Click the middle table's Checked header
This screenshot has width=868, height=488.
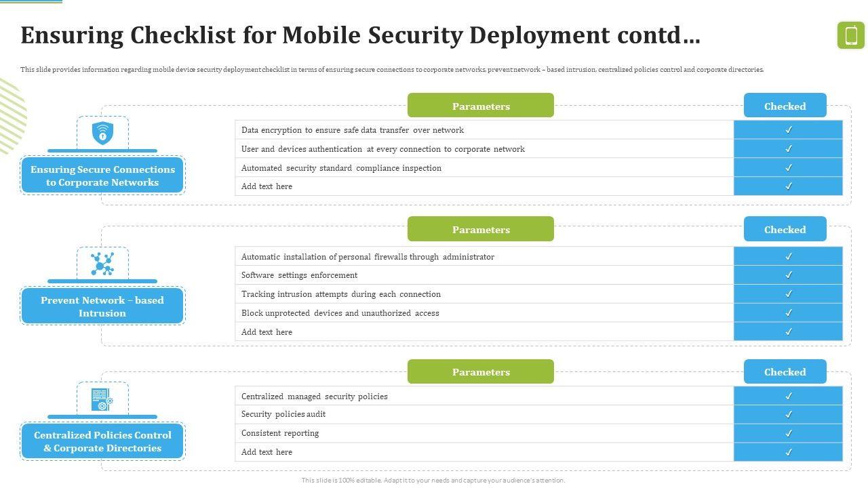coord(785,230)
